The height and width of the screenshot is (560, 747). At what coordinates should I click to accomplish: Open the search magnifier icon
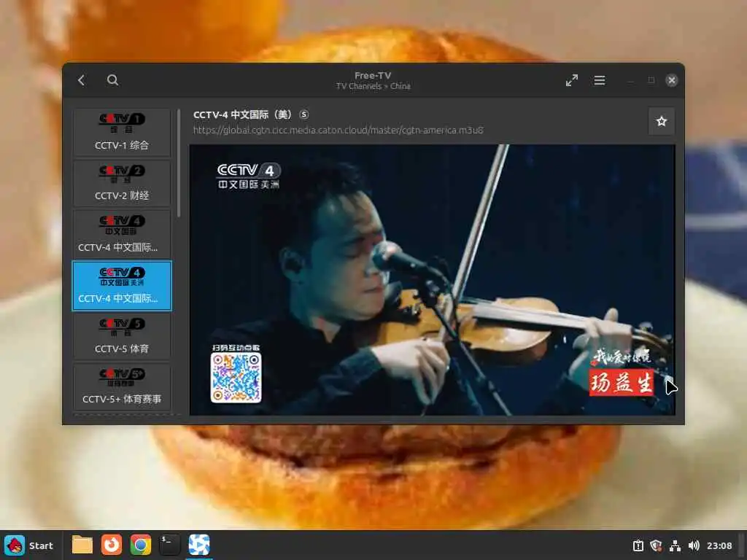112,80
